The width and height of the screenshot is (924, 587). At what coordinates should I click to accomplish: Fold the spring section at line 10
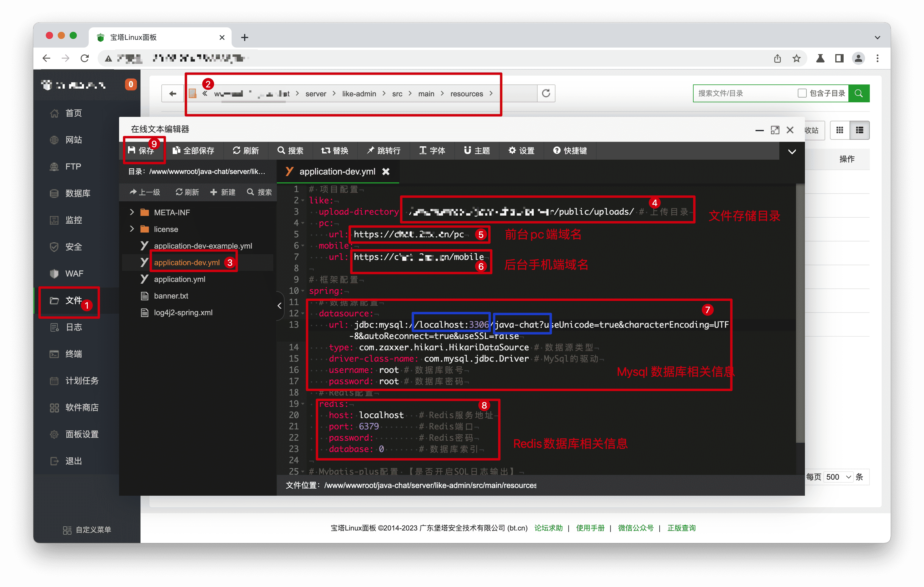coord(303,291)
